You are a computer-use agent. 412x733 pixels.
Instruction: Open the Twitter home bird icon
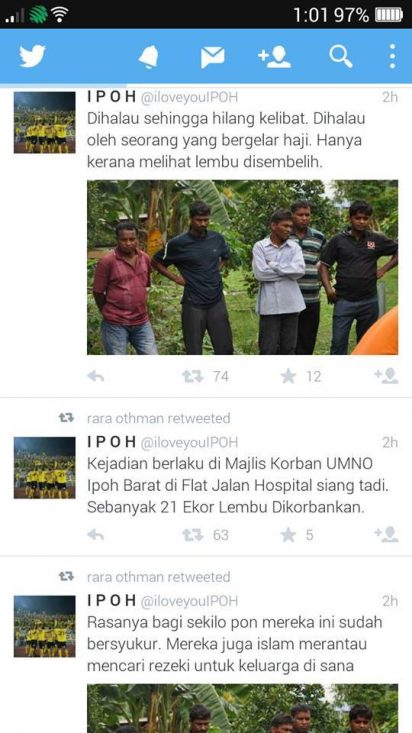(32, 56)
